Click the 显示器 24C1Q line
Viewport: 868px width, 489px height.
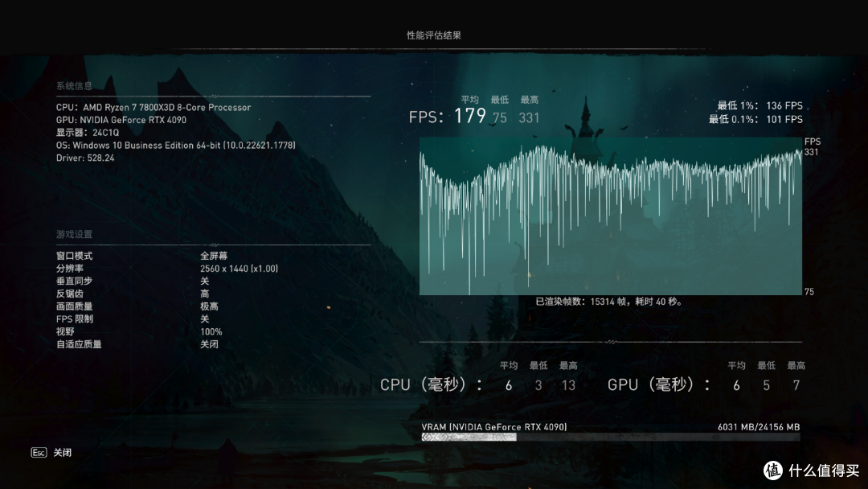tap(88, 133)
